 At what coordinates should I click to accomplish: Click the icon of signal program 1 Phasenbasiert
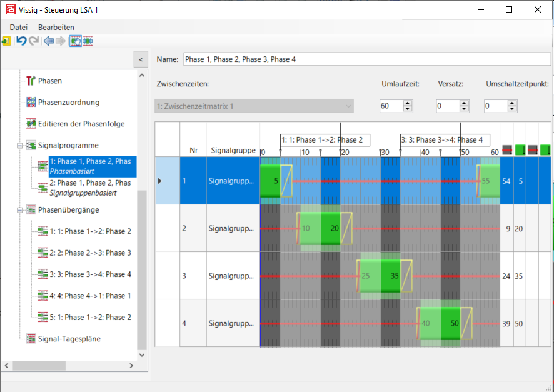(x=43, y=166)
